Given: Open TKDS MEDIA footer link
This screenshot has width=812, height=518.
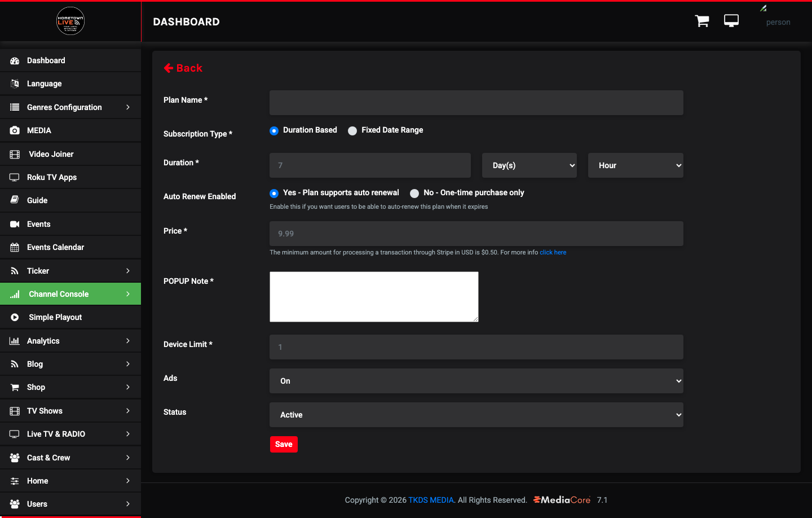Looking at the screenshot, I should pos(431,500).
